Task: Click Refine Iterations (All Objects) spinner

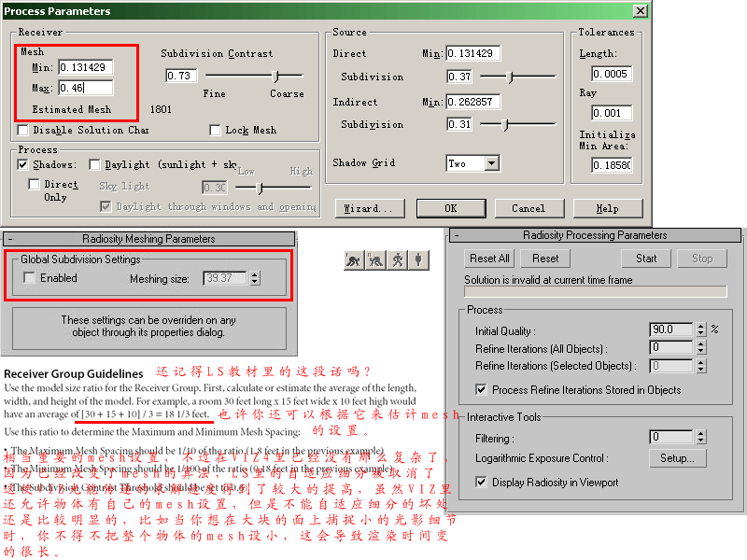Action: coord(701,347)
